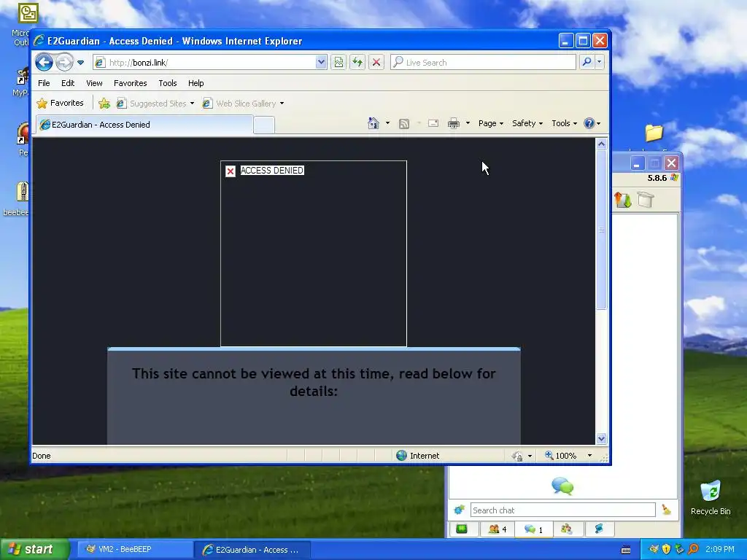The height and width of the screenshot is (560, 747).
Task: Click the Internet security zone status
Action: coord(418,456)
